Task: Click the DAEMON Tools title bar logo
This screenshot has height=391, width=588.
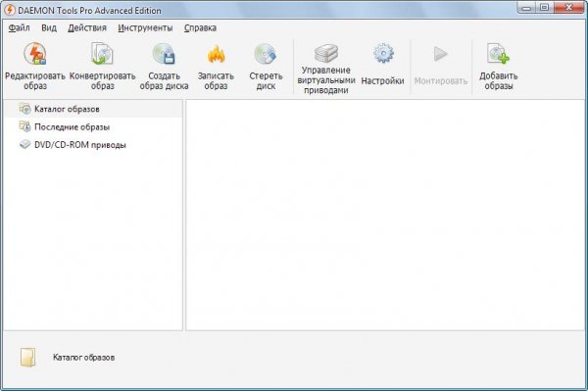Action: tap(9, 10)
